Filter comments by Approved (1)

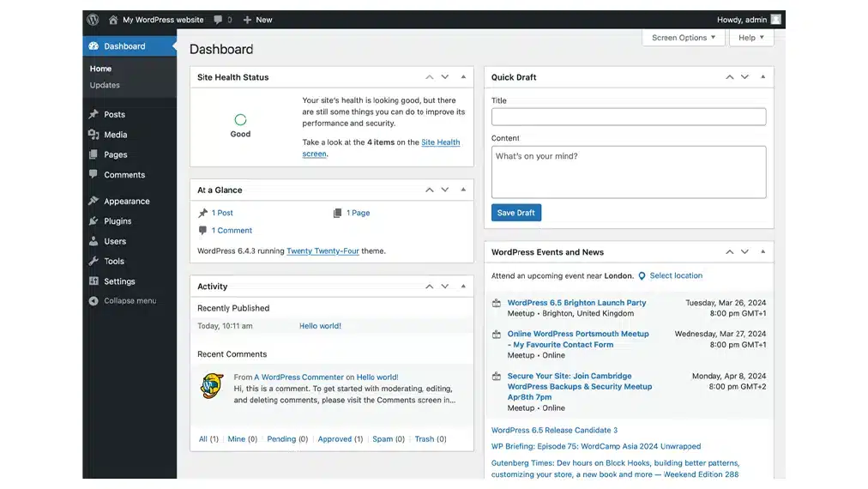341,439
